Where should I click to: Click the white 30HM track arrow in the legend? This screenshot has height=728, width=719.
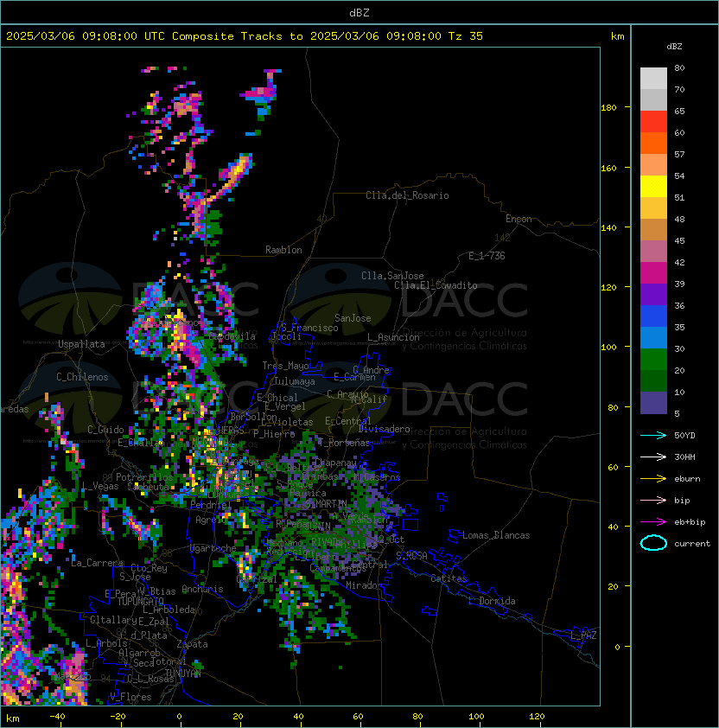[653, 457]
